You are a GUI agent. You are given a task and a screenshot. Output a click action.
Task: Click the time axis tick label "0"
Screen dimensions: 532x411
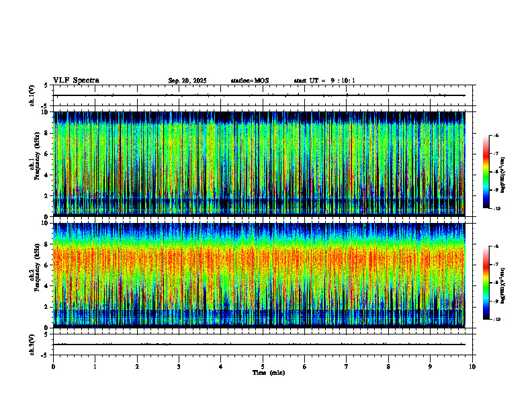(53, 367)
